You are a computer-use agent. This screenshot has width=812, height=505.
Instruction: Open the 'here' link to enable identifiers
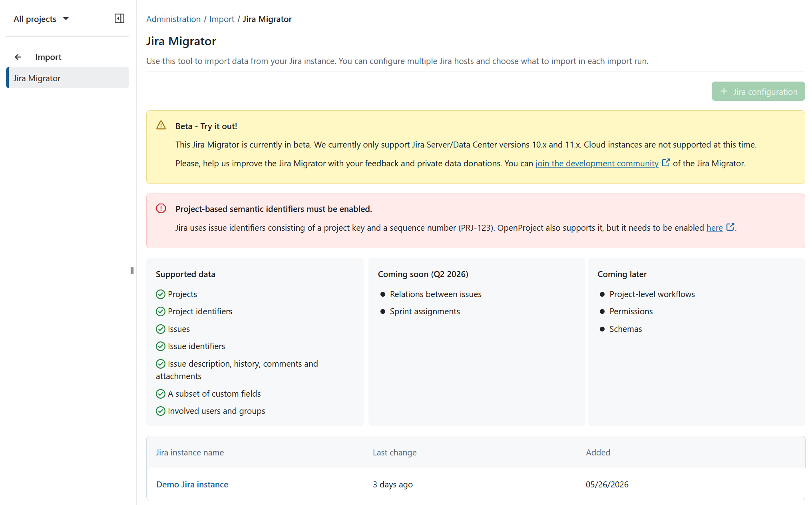pyautogui.click(x=714, y=228)
